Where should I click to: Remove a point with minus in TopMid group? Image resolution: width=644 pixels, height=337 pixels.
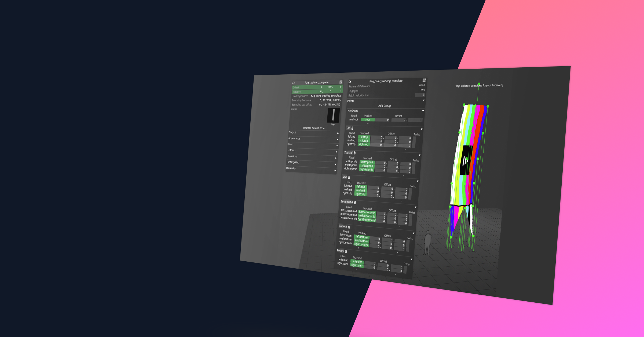tap(403, 175)
